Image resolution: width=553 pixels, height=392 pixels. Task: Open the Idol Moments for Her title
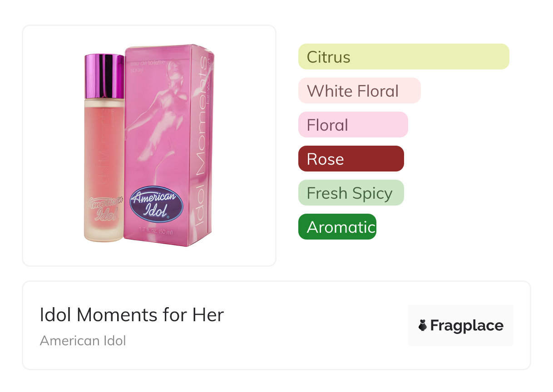tap(132, 315)
